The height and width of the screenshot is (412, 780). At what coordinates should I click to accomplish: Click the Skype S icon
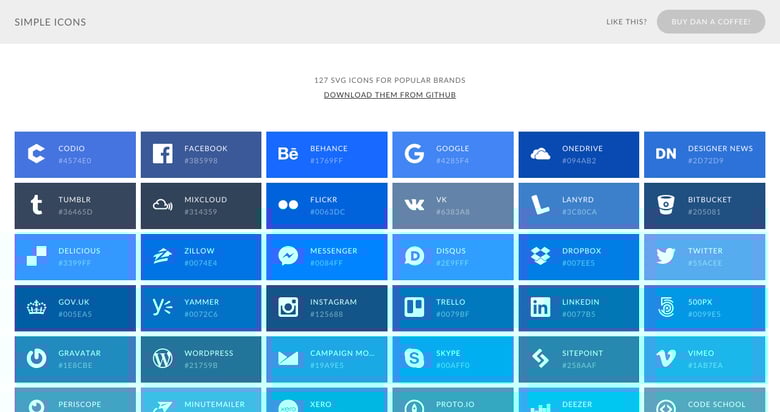tap(414, 358)
